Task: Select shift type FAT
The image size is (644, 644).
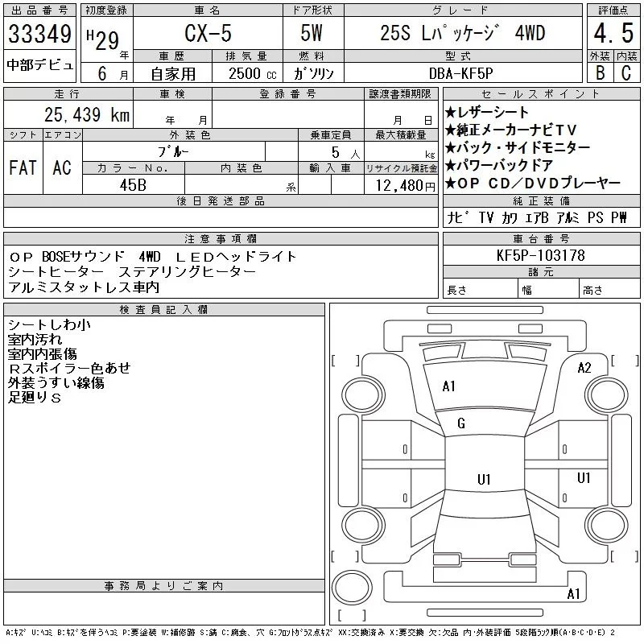Action: 23,167
